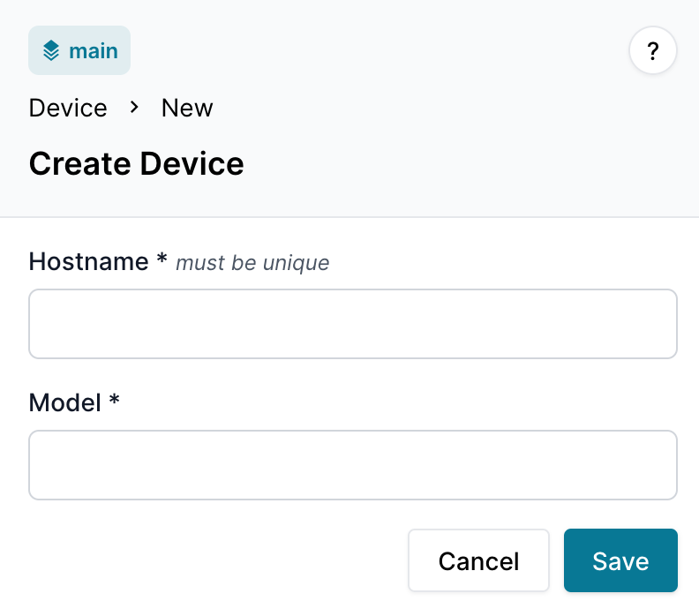Focus the Hostname text input
Image resolution: width=699 pixels, height=616 pixels.
click(353, 324)
